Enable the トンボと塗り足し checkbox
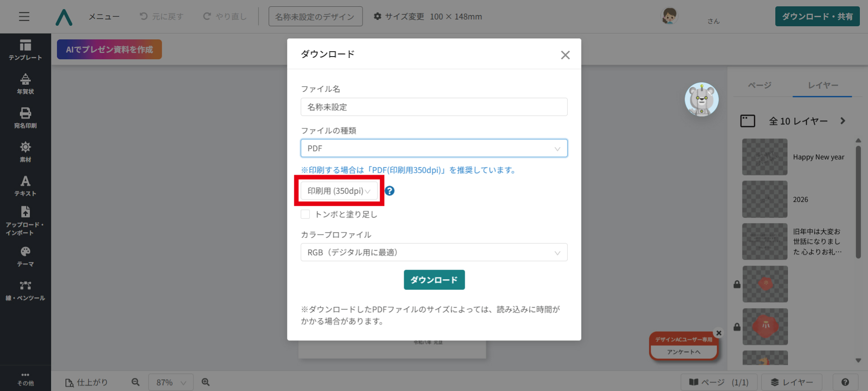This screenshot has height=391, width=868. (x=306, y=215)
